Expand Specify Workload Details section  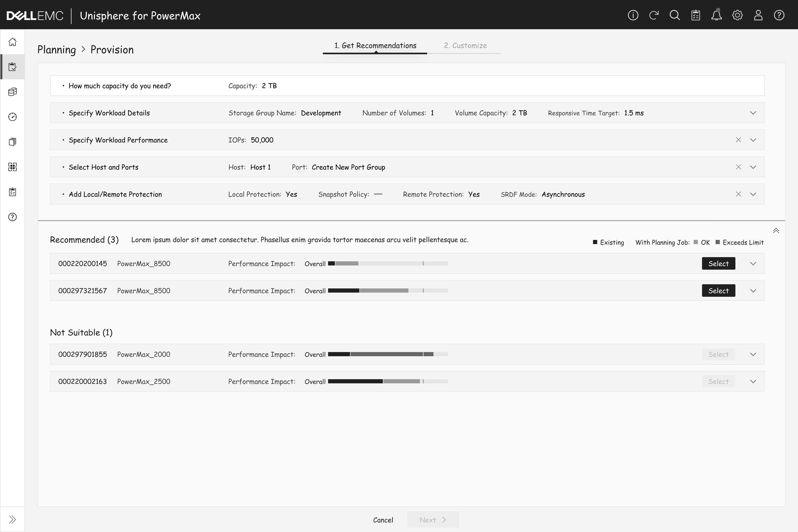pyautogui.click(x=753, y=113)
